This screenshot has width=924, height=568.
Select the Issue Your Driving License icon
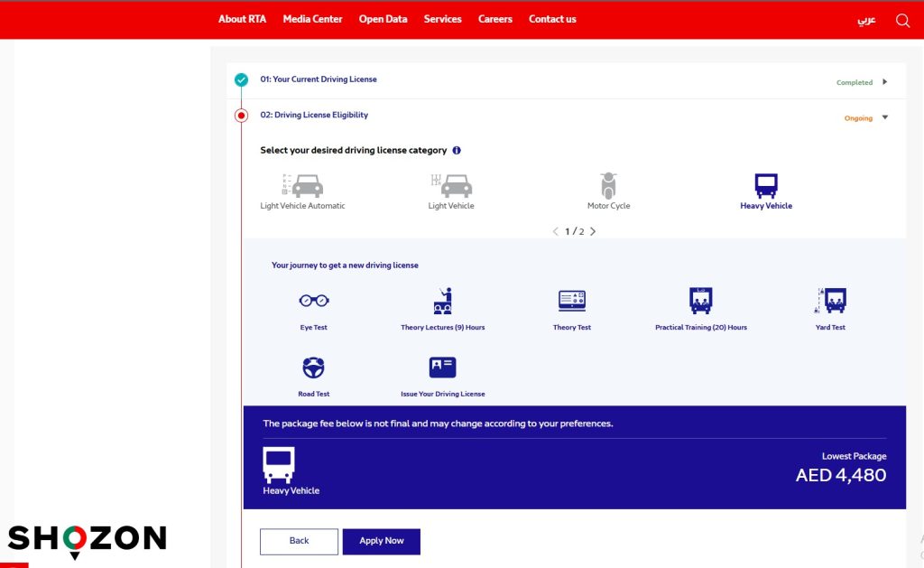click(x=442, y=367)
